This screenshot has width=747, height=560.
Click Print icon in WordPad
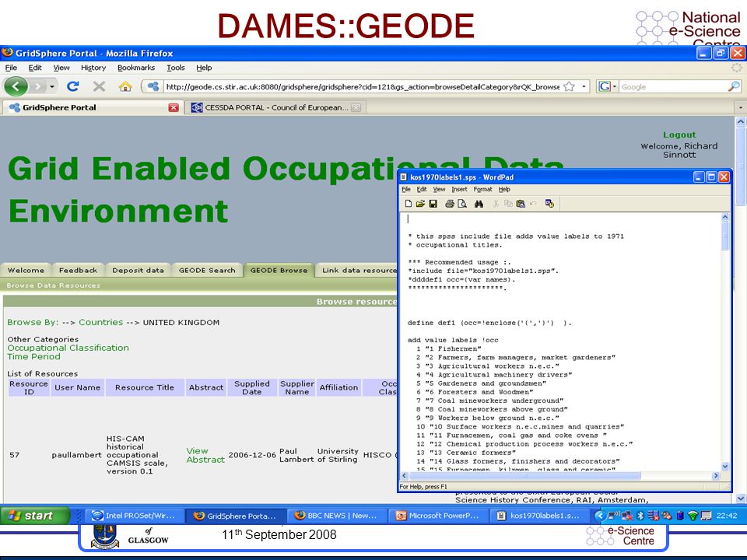click(449, 204)
